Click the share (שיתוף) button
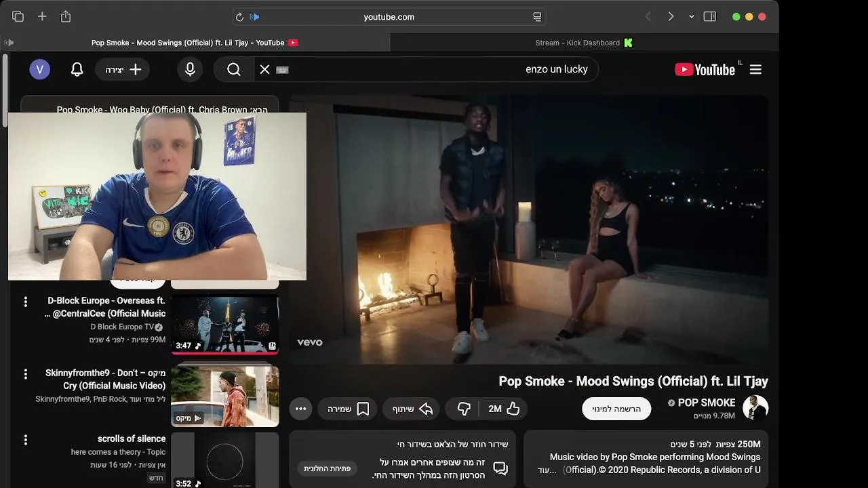 [x=412, y=409]
